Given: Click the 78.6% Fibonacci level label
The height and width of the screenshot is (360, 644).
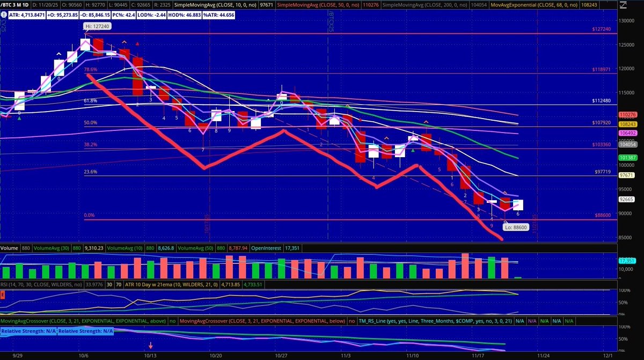Looking at the screenshot, I should click(90, 70).
